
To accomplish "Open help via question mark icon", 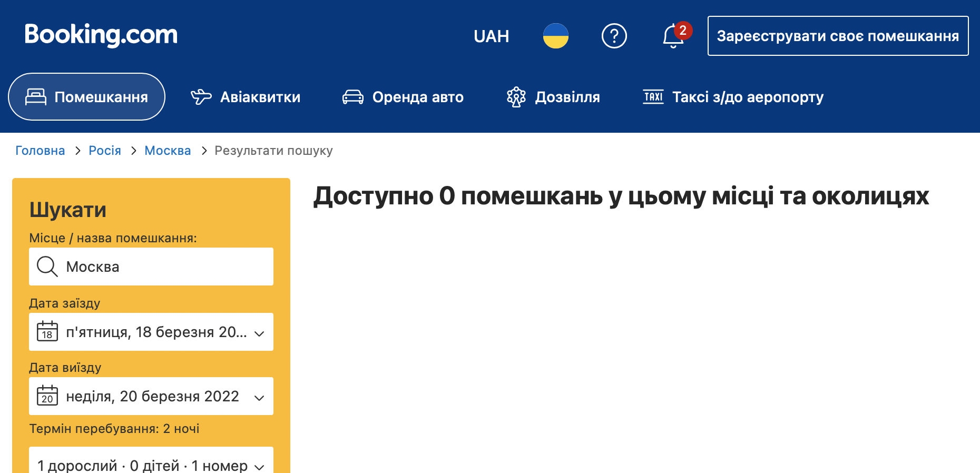I will coord(614,36).
